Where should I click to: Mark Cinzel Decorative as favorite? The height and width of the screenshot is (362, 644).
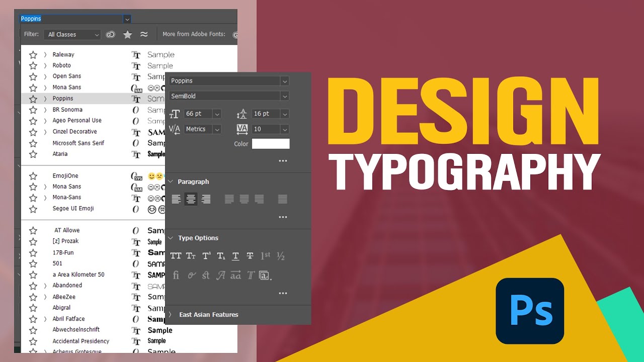pyautogui.click(x=33, y=132)
